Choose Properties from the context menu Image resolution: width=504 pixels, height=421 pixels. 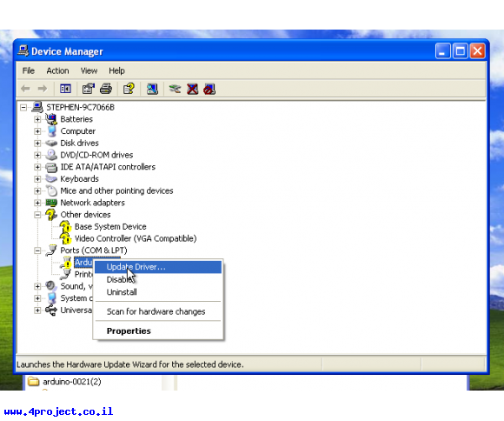[x=158, y=331]
